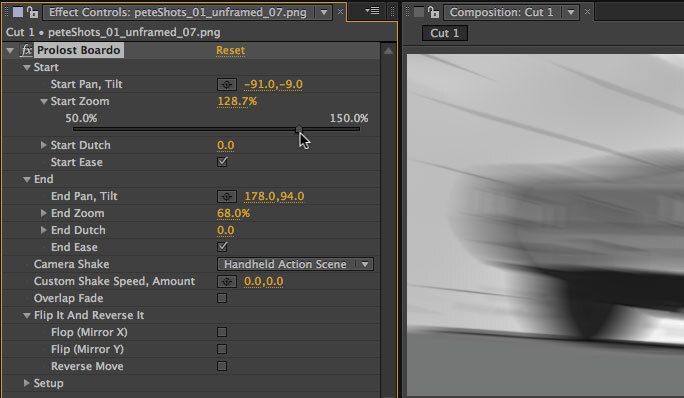The width and height of the screenshot is (684, 398).
Task: Open the Effect Controls panel options menu
Action: [372, 10]
